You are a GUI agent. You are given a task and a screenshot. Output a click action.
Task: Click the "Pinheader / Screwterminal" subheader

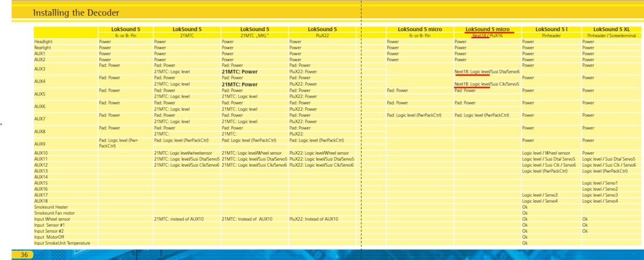612,35
